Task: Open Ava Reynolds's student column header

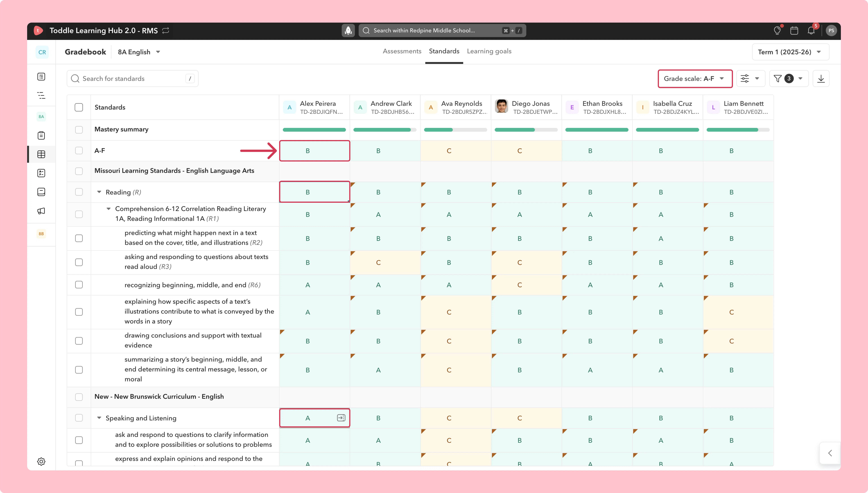Action: 456,107
